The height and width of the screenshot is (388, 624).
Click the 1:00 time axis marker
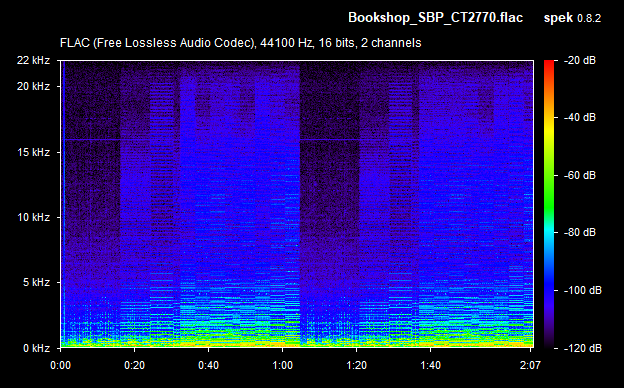pos(283,365)
